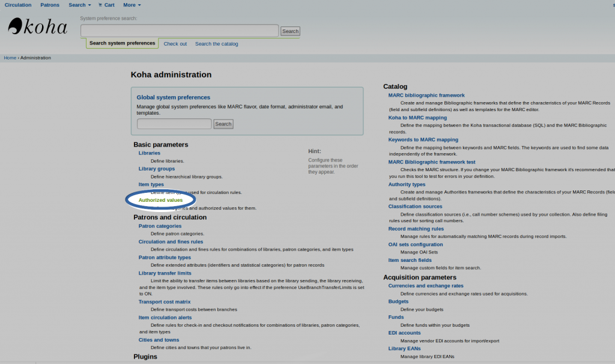Go to Home breadcrumb link
The height and width of the screenshot is (364, 615).
(10, 58)
